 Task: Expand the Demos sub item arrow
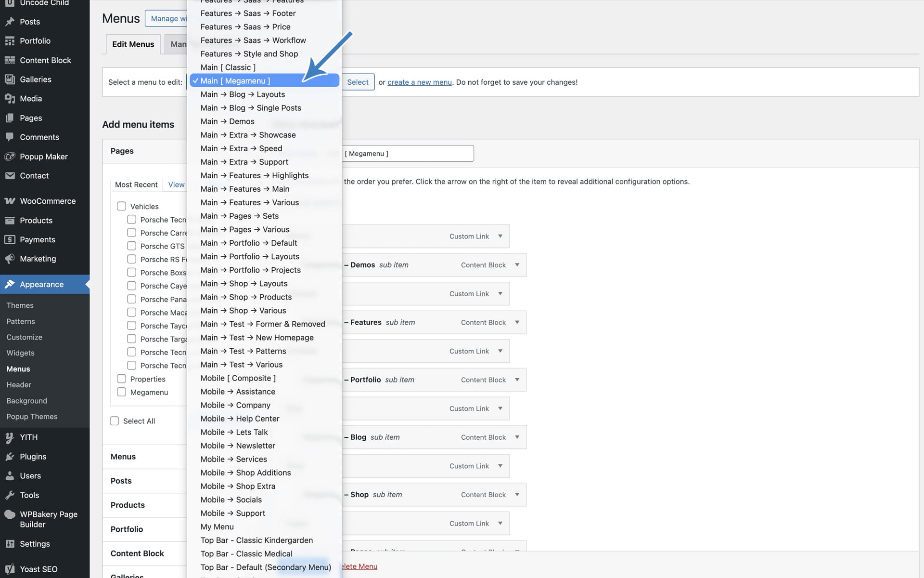[517, 265]
